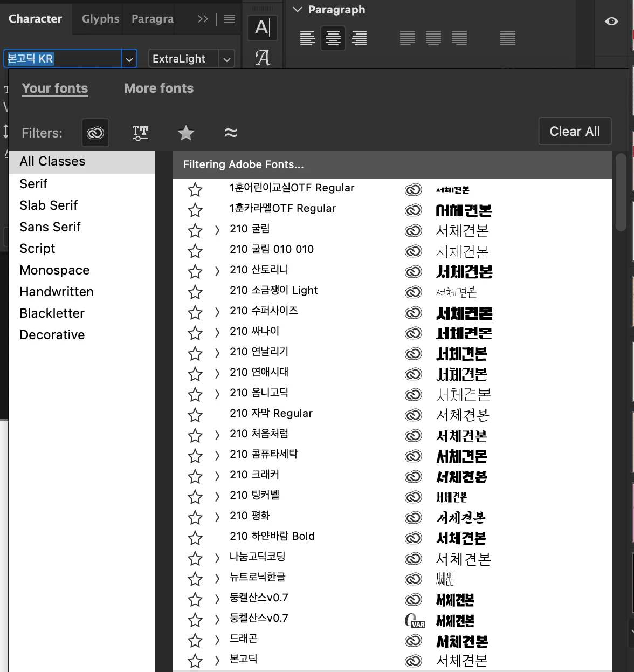Favorite the 1훈어린이교실OTF Regular font
The height and width of the screenshot is (672, 634).
(195, 189)
